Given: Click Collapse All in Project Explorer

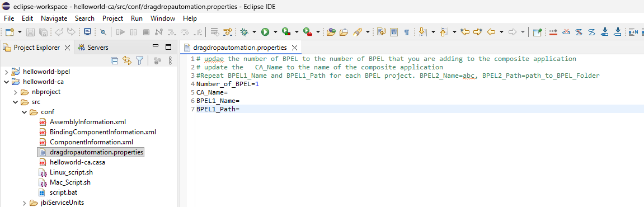Looking at the screenshot, I should [x=115, y=61].
